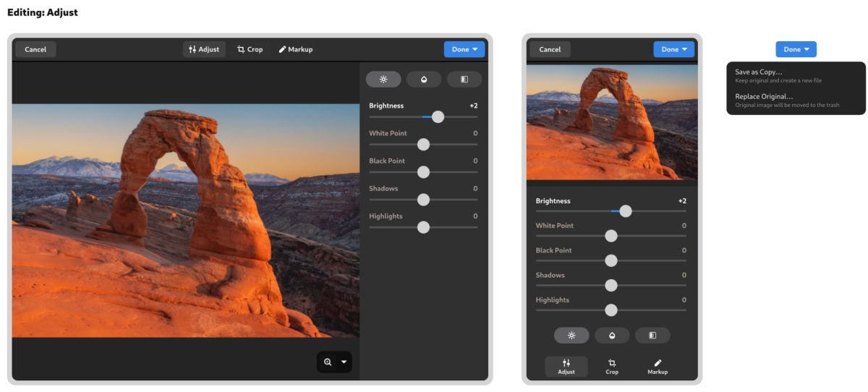Switch to Crop tool in desktop header
This screenshot has width=868, height=392.
point(250,49)
